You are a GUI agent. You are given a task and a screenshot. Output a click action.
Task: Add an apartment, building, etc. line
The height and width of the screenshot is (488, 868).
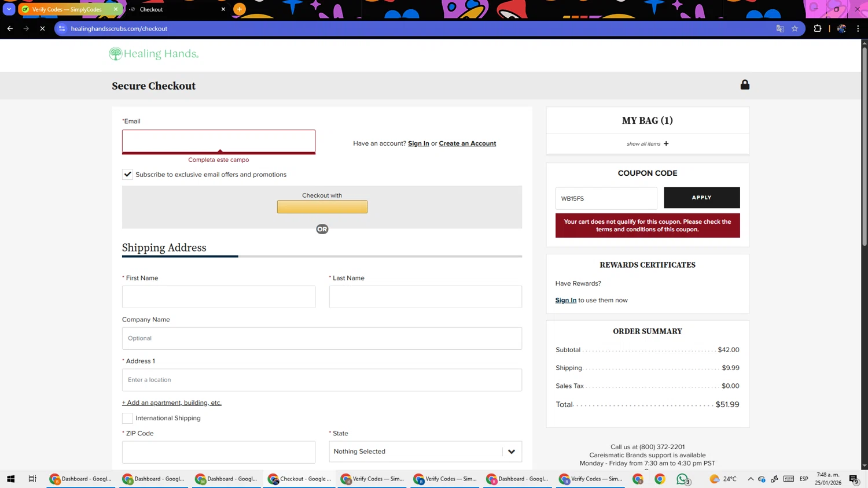172,402
